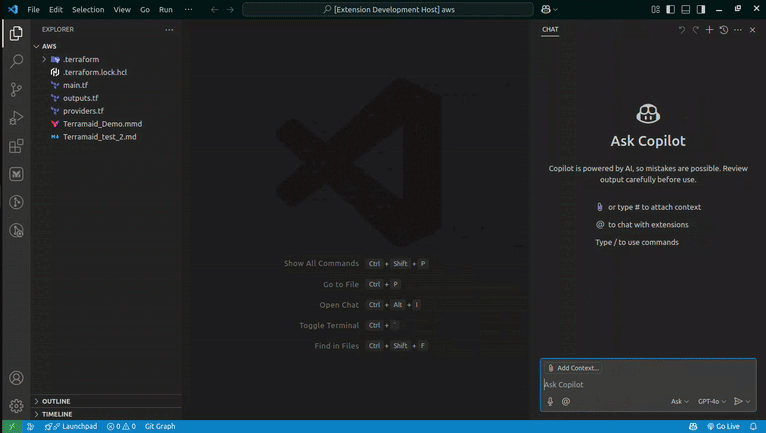This screenshot has height=433, width=766.
Task: Expand the Outline section
Action: coord(106,401)
